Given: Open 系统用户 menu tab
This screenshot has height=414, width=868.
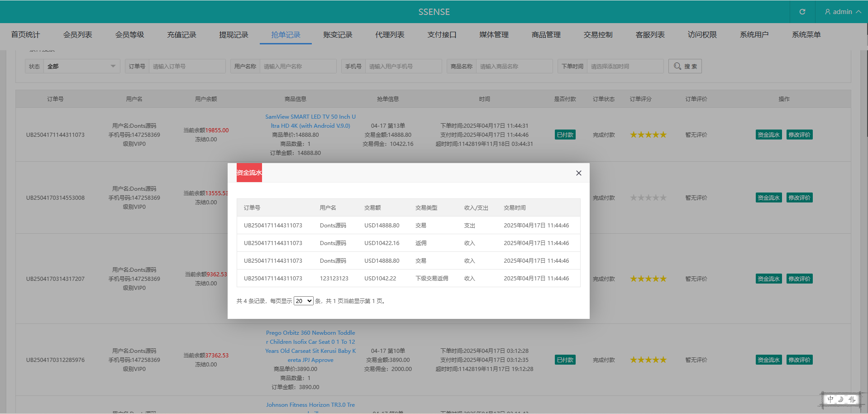Looking at the screenshot, I should (754, 35).
